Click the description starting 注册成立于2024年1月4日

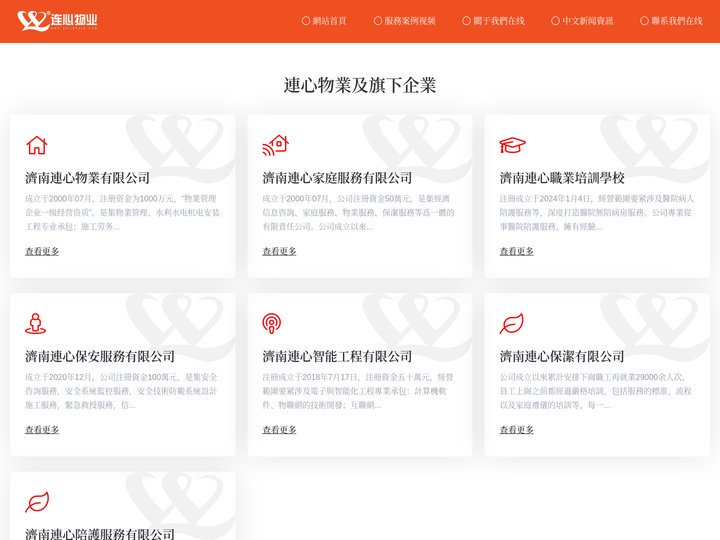(x=596, y=213)
